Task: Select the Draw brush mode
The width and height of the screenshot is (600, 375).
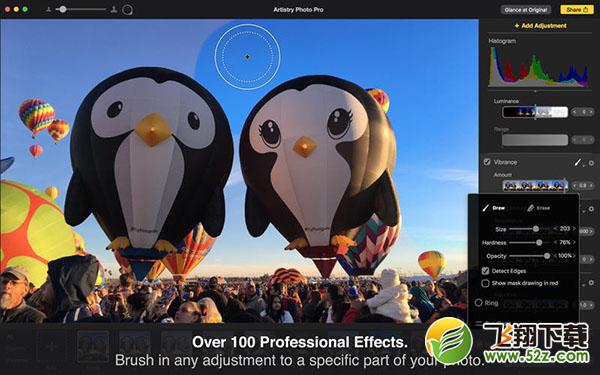Action: point(494,208)
